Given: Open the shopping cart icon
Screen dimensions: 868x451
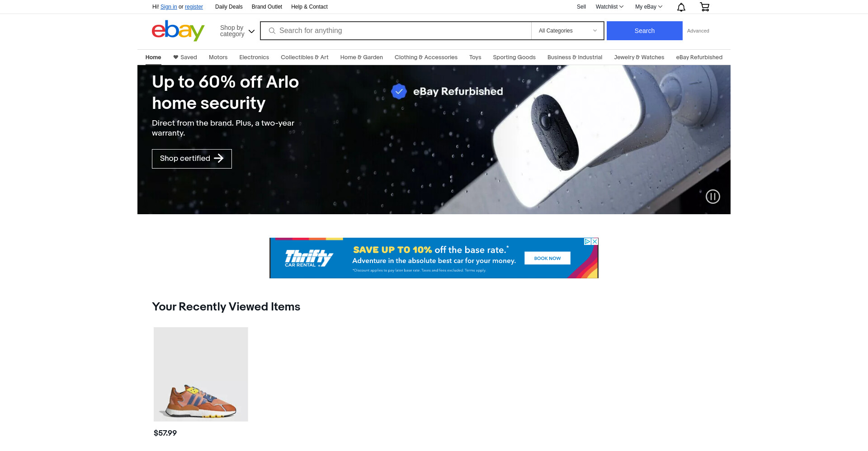Looking at the screenshot, I should pyautogui.click(x=704, y=7).
